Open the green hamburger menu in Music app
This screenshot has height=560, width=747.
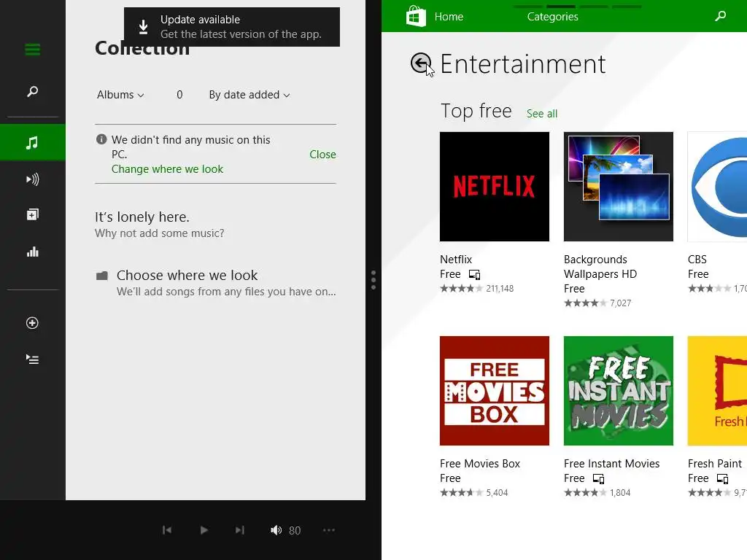point(32,50)
